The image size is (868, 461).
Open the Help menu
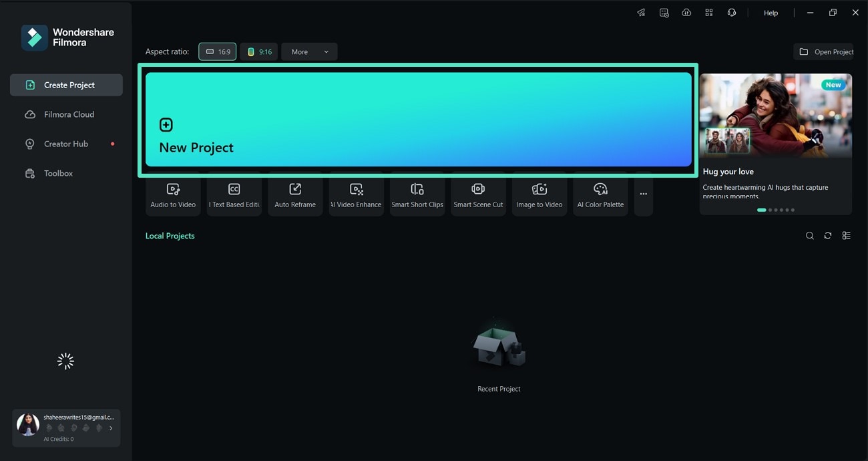771,13
